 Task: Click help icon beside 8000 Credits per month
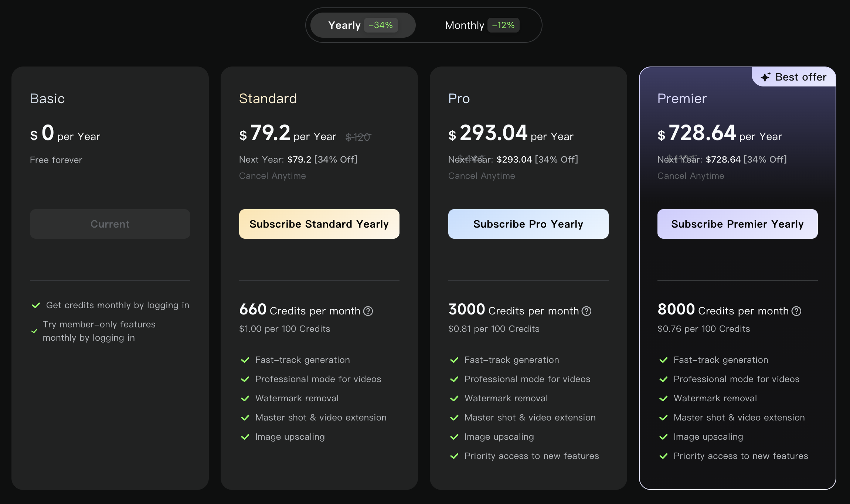coord(796,311)
